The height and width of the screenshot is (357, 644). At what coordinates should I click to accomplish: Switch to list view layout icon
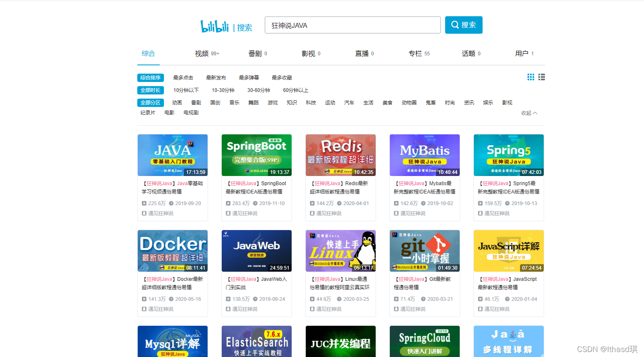[x=542, y=77]
